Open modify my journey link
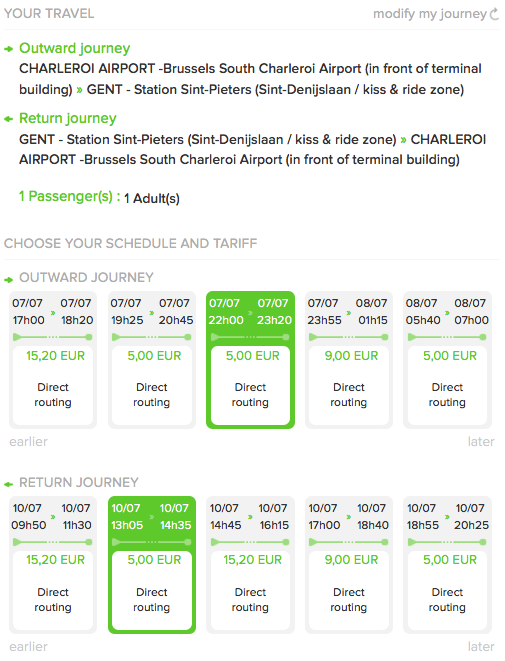This screenshot has height=661, width=505. click(x=430, y=14)
